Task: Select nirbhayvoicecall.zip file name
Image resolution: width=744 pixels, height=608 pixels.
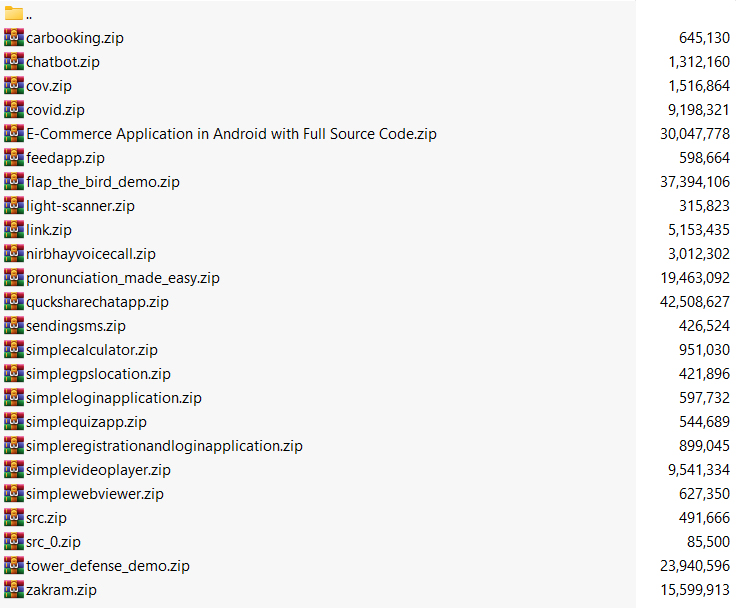Action: pos(91,254)
